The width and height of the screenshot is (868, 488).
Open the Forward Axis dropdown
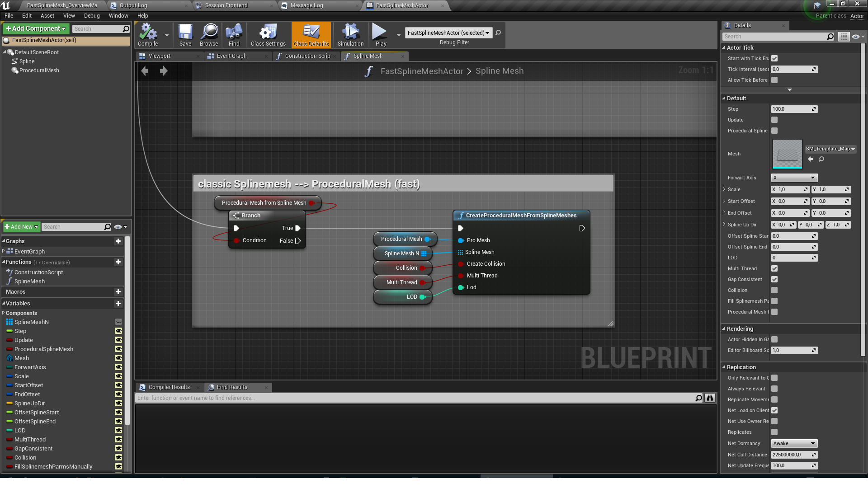[x=794, y=178]
